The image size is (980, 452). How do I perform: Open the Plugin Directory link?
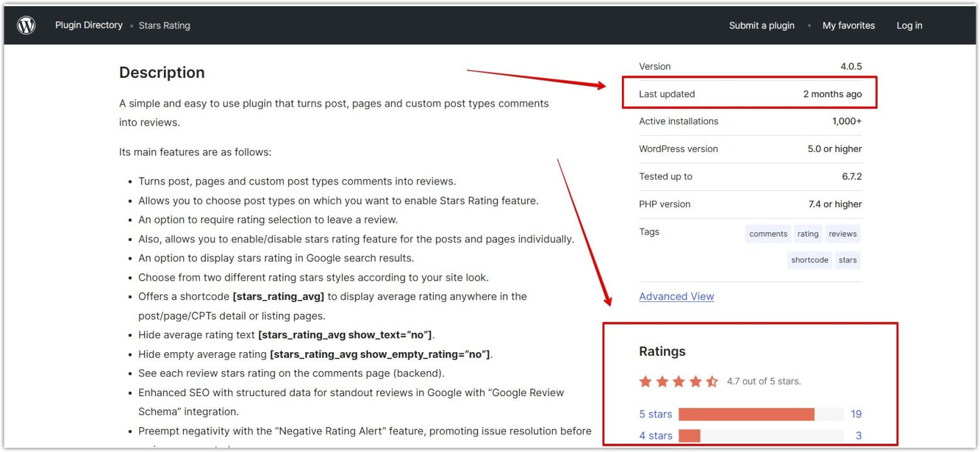pyautogui.click(x=89, y=25)
